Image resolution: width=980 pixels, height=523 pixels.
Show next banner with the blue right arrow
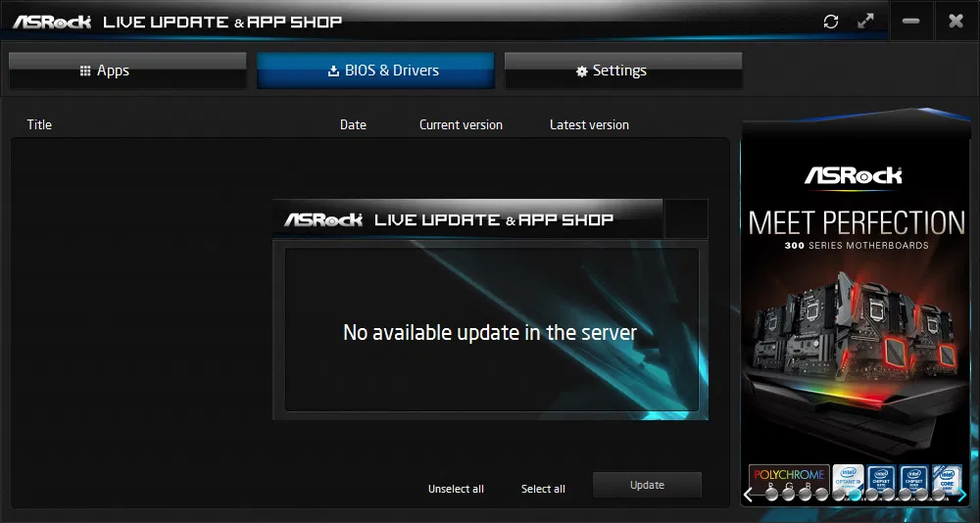tap(962, 495)
